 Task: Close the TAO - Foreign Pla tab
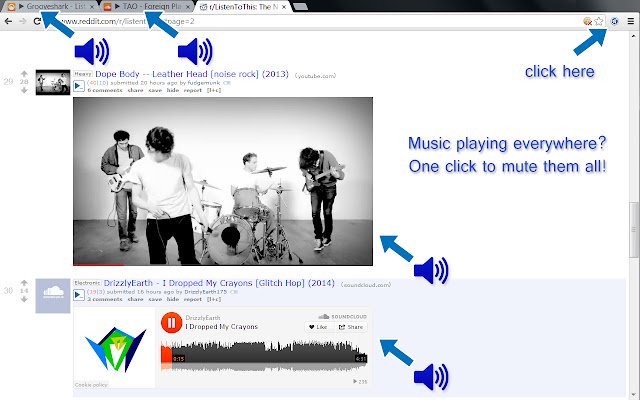(188, 7)
